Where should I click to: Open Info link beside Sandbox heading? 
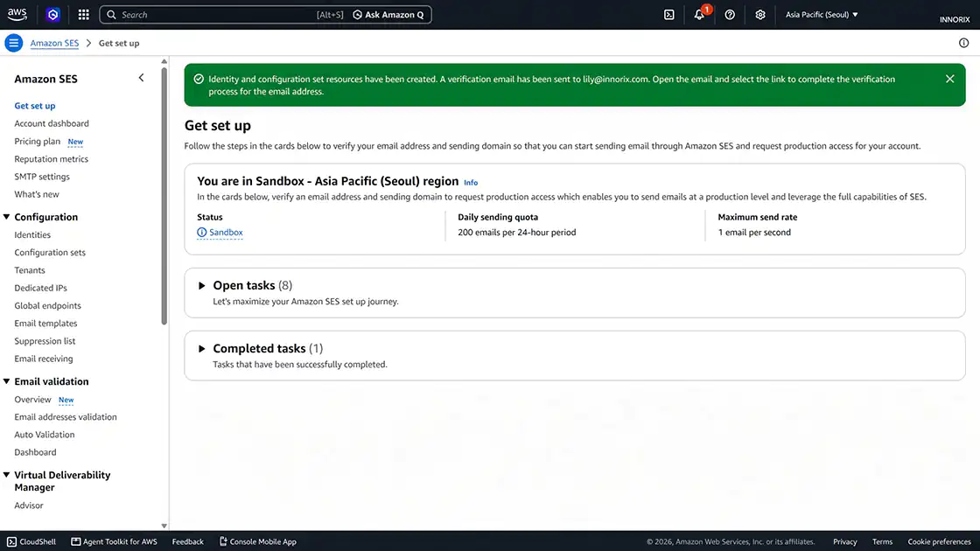click(x=471, y=183)
